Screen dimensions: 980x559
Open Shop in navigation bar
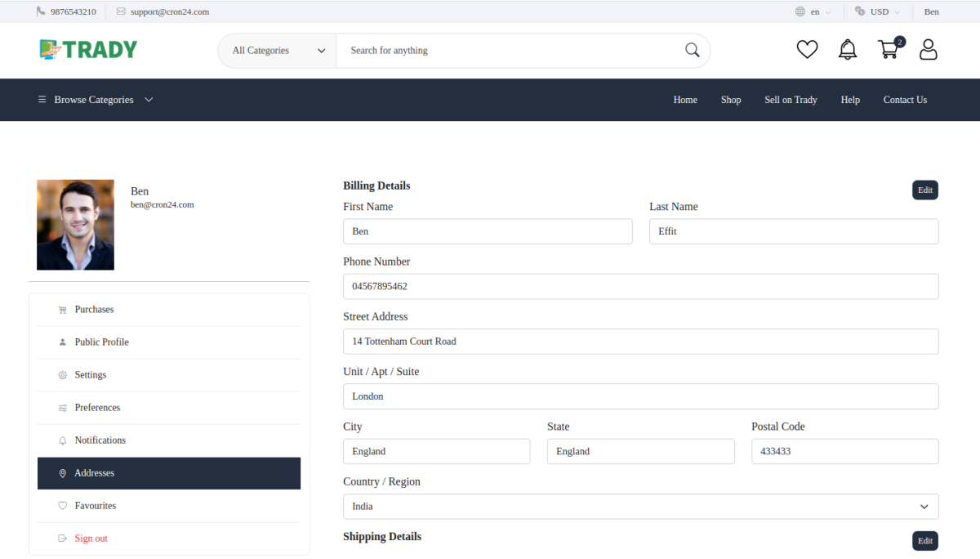[x=731, y=100]
